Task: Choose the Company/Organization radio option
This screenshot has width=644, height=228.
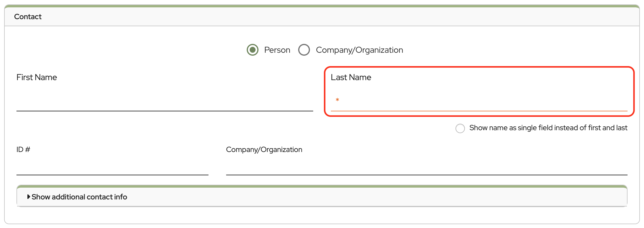Action: [304, 50]
